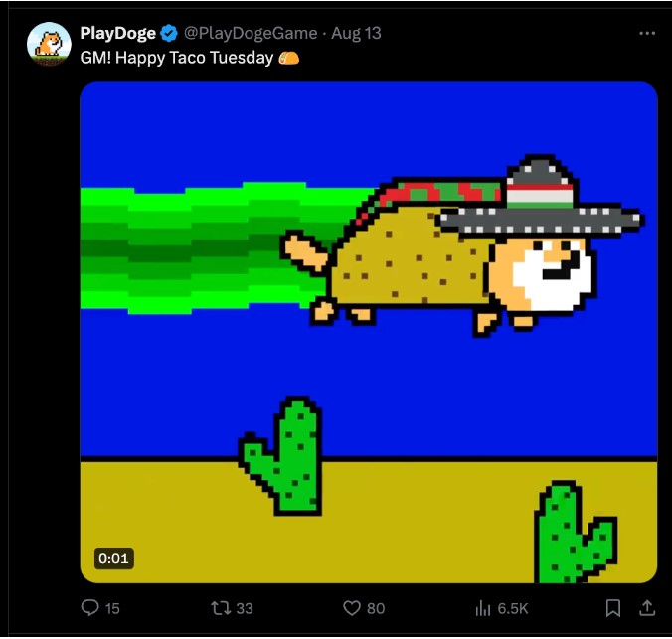Viewport: 672px width, 639px height.
Task: Click the 0:01 video duration badge
Action: pos(113,559)
